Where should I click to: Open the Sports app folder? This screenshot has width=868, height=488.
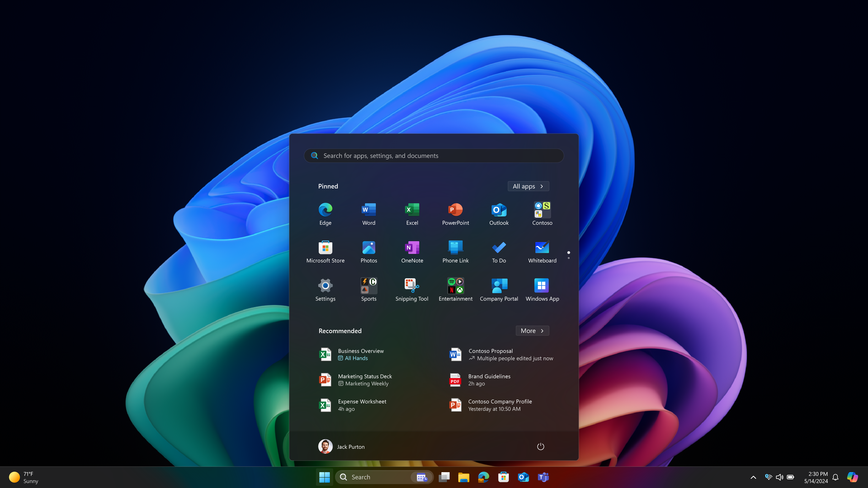(x=369, y=290)
